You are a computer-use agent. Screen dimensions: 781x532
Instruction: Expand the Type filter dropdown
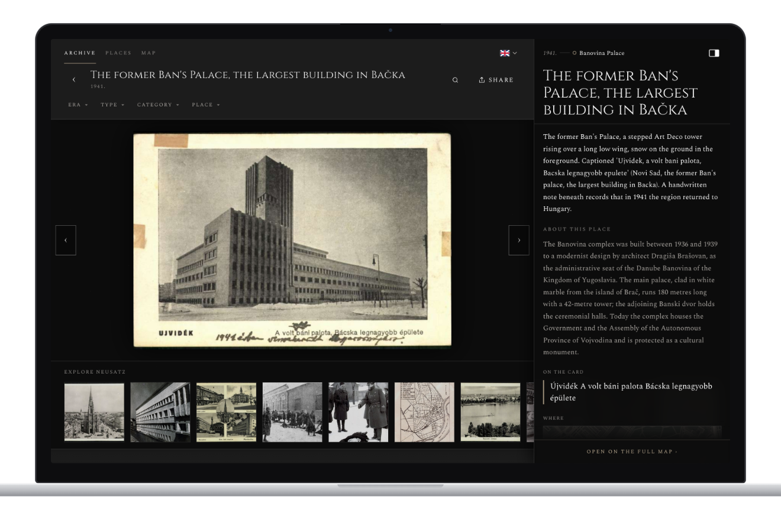(112, 105)
